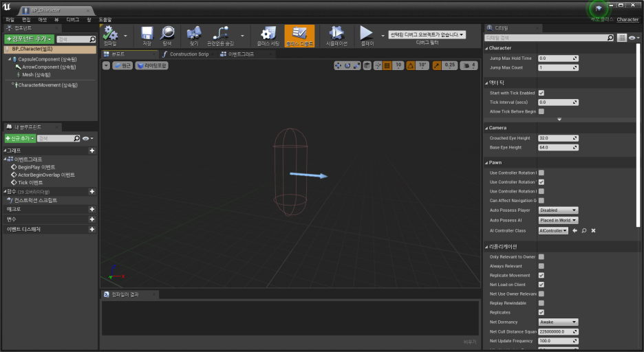
Task: Enable Allow Tick Before Begin checkbox
Action: (x=541, y=111)
